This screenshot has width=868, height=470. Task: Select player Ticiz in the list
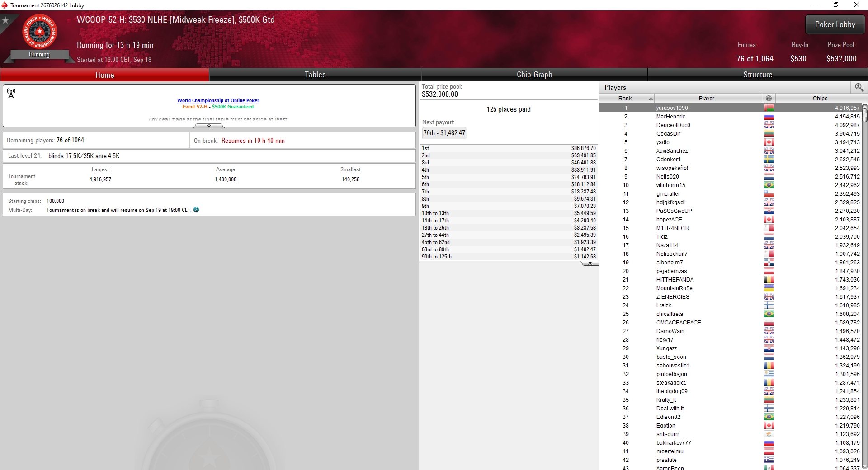click(730, 237)
